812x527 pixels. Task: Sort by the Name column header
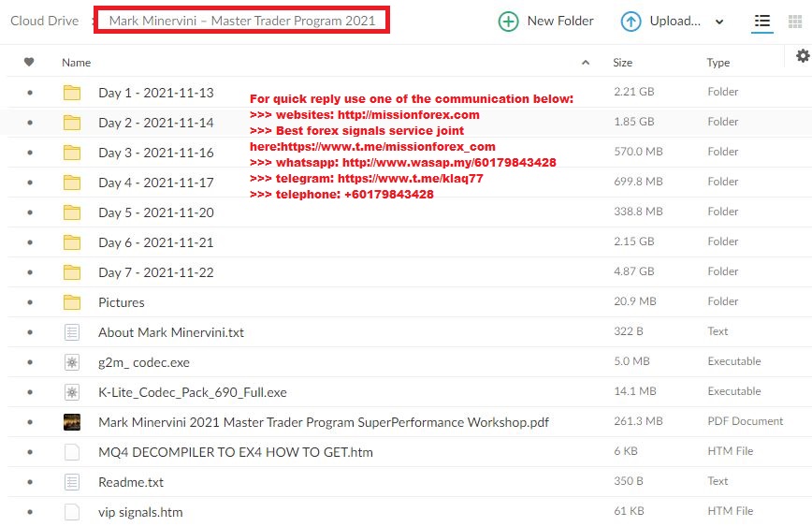tap(76, 63)
